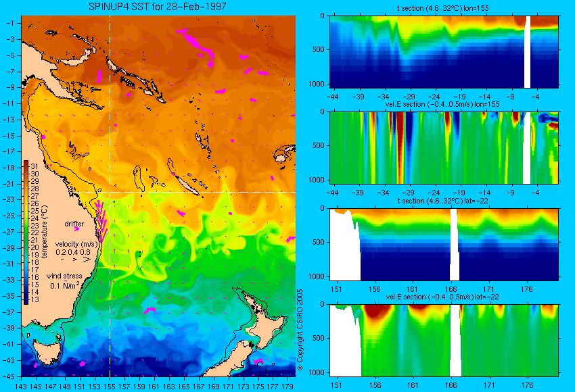Click the "176" axis label under lat=-22 velocity section
Viewport: 575px width, 392px height.
tap(527, 385)
